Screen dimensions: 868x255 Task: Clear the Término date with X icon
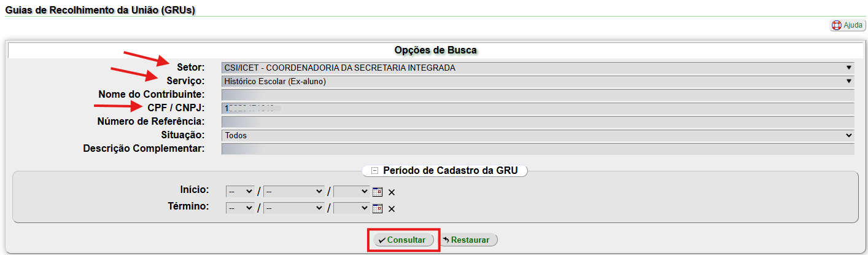coord(392,209)
